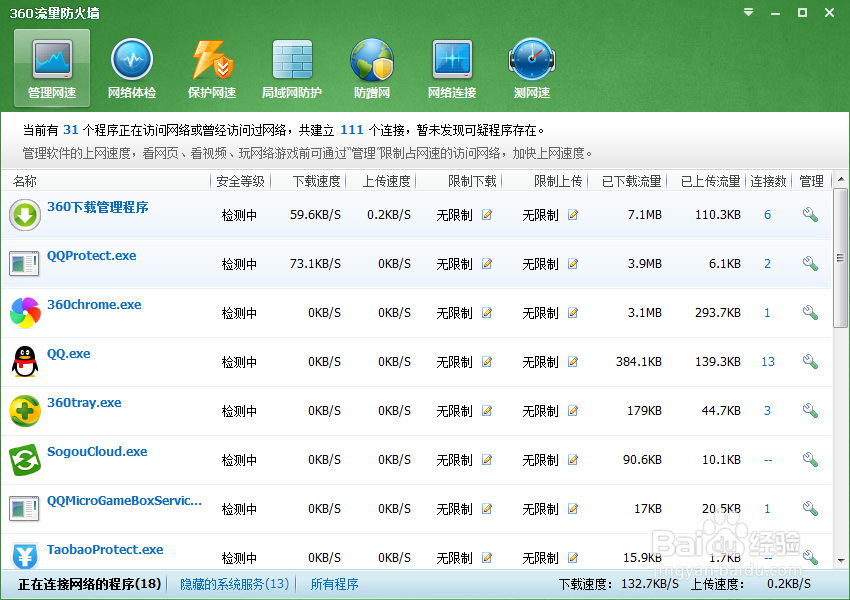Edit upload limit for QQMicroGameBoxService

click(572, 508)
